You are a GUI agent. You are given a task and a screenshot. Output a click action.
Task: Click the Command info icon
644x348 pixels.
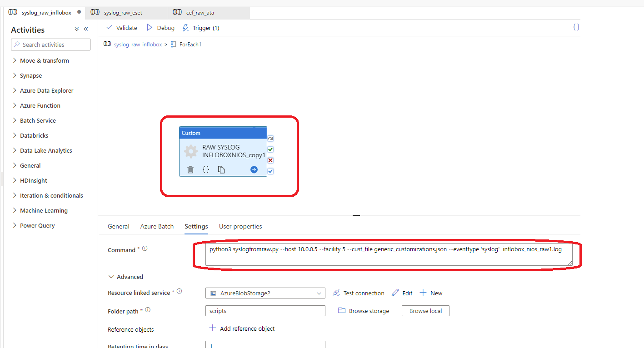145,249
